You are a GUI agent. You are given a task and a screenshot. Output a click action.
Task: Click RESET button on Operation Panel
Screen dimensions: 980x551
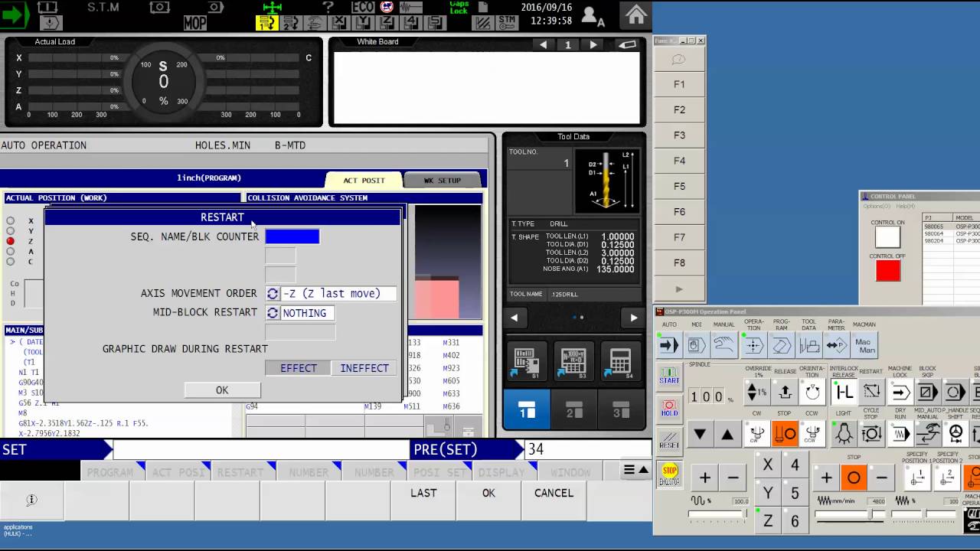coord(669,440)
